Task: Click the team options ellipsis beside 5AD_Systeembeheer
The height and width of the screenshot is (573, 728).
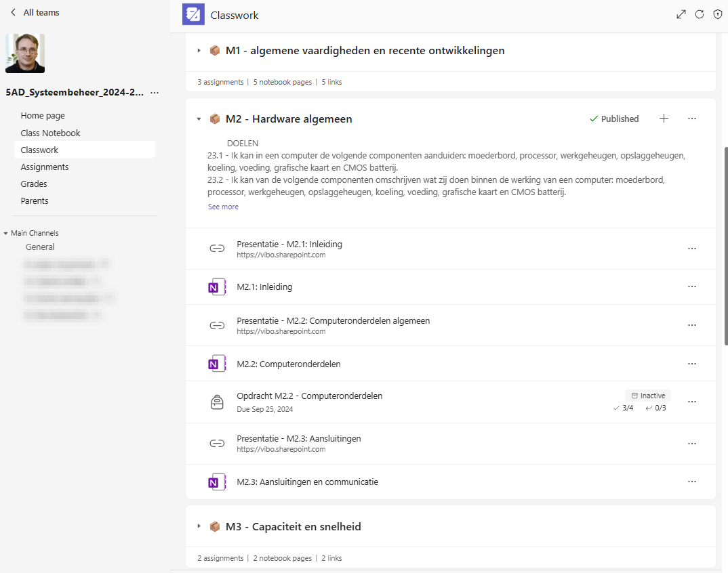Action: (x=155, y=93)
